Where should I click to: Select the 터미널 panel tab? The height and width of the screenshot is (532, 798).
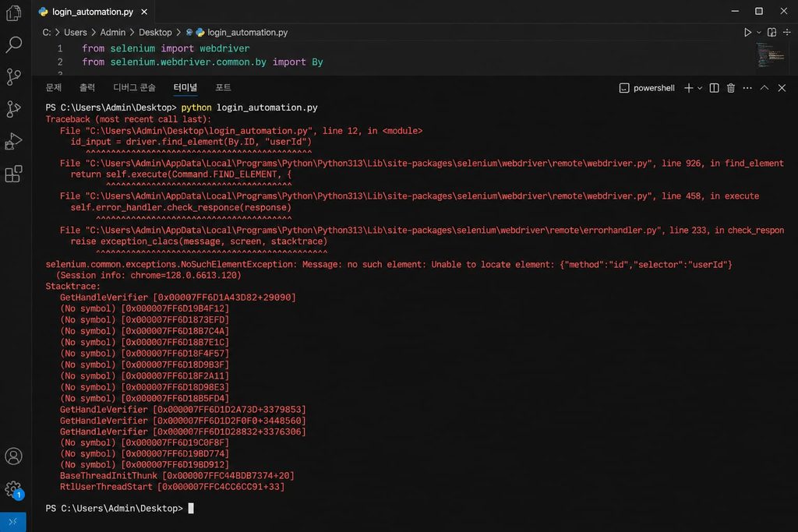point(185,87)
